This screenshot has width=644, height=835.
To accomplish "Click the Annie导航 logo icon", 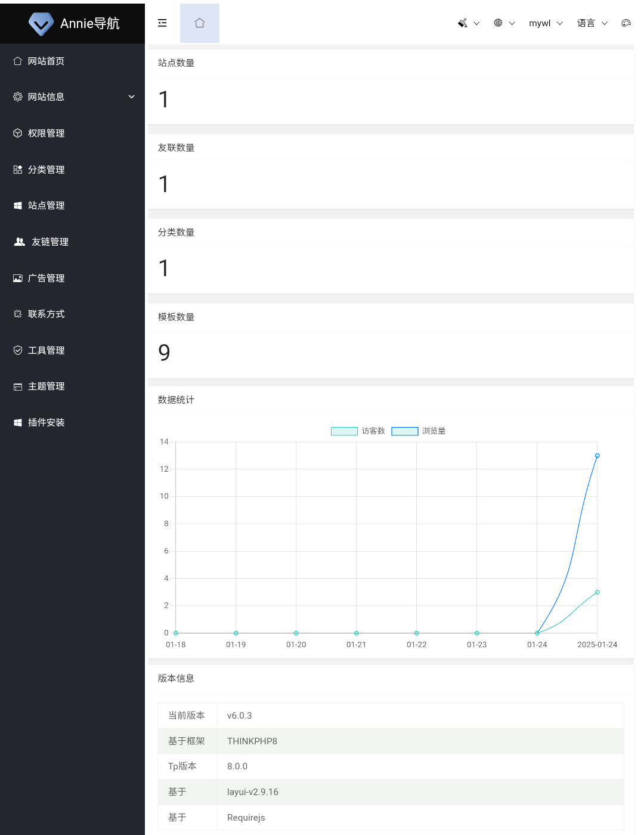I will (x=41, y=24).
